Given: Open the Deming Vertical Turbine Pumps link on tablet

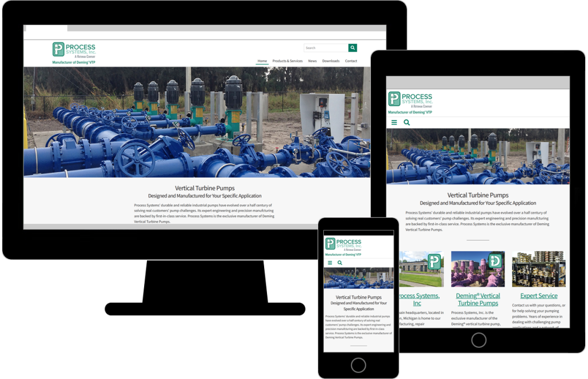Looking at the screenshot, I should coord(478,299).
